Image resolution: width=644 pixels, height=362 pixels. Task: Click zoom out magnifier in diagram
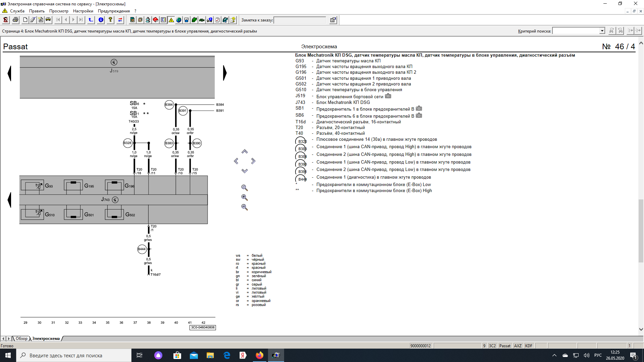[x=245, y=207]
